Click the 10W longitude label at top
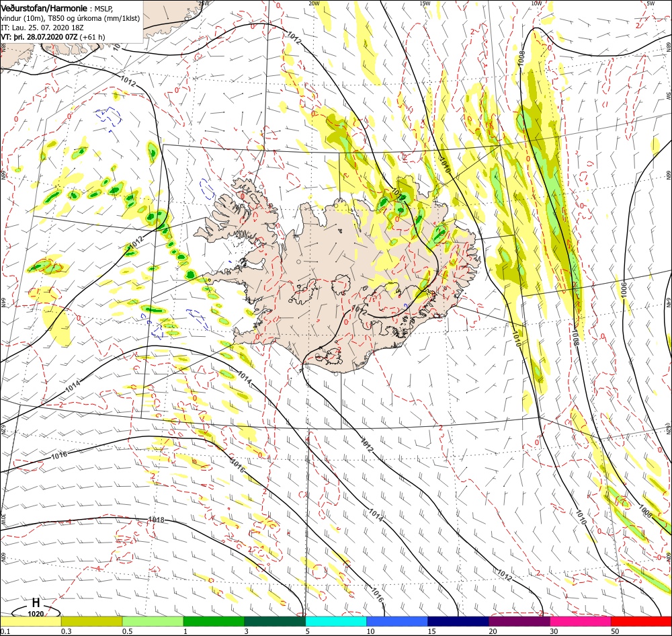 (536, 3)
